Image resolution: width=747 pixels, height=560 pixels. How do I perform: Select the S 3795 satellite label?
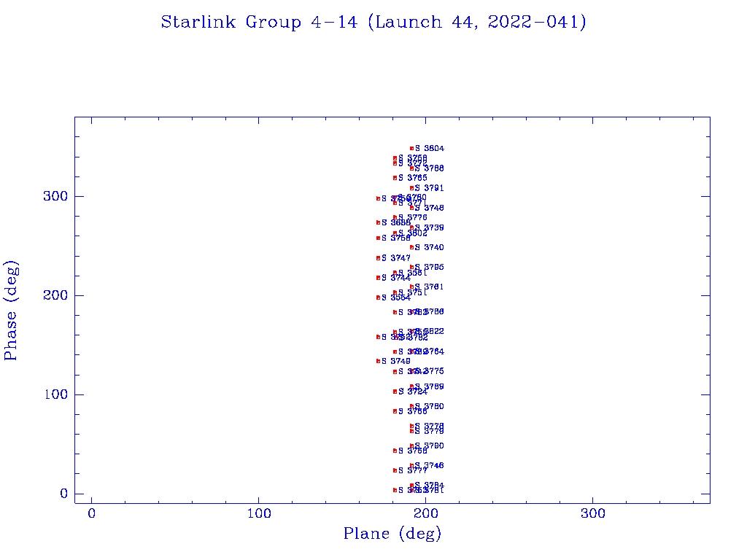pos(429,267)
